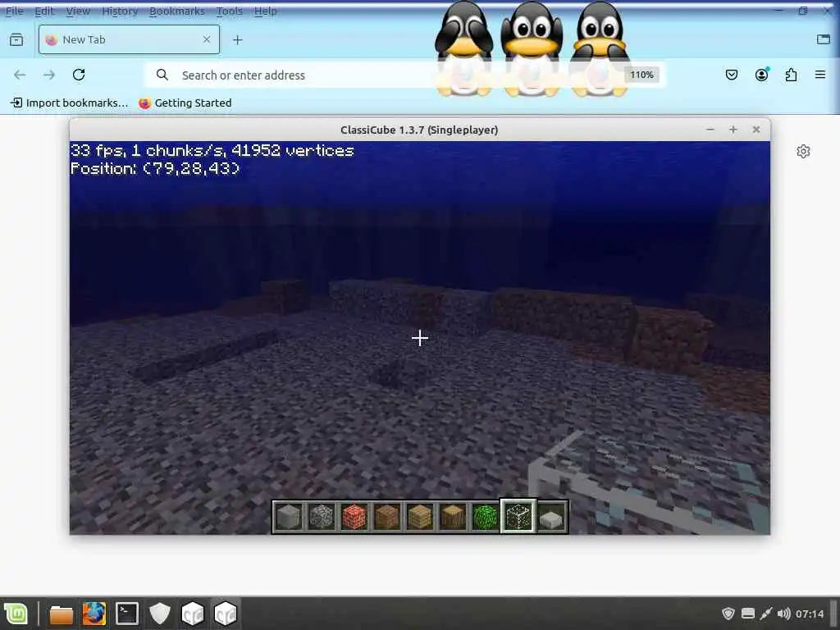Go back to the previous page

point(20,75)
